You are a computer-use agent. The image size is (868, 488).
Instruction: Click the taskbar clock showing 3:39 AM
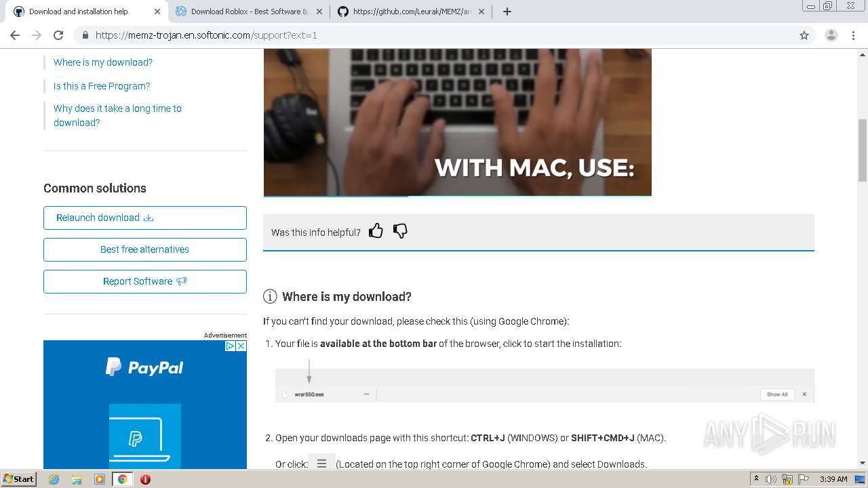point(833,479)
